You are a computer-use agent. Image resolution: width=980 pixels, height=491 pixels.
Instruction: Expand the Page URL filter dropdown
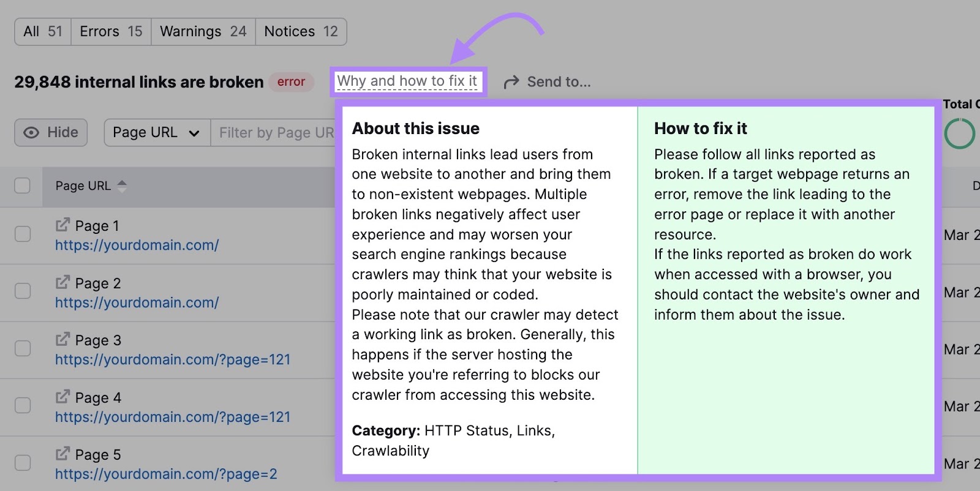tap(157, 133)
